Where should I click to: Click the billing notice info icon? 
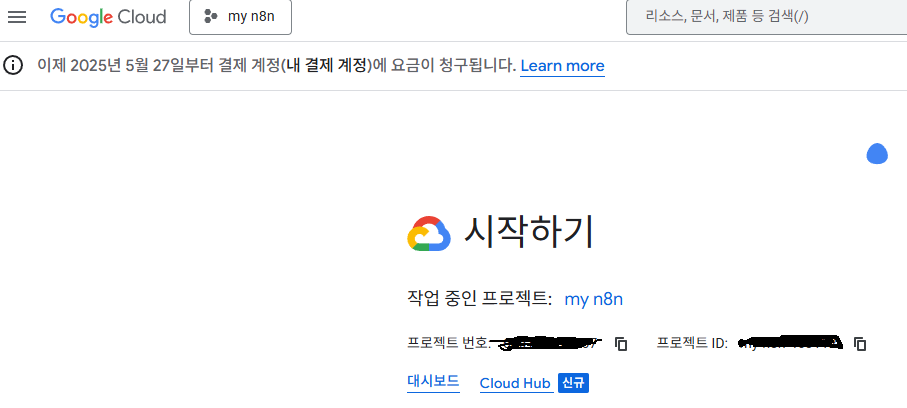(x=13, y=65)
